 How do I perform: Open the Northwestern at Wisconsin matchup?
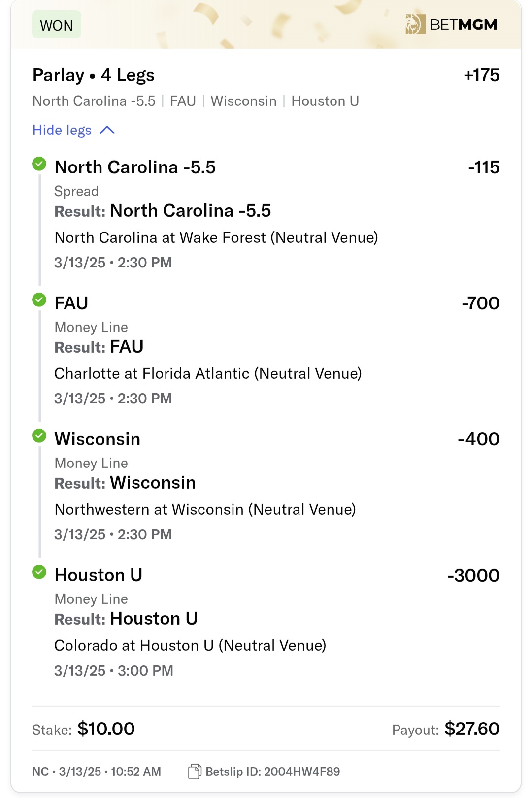tap(205, 509)
